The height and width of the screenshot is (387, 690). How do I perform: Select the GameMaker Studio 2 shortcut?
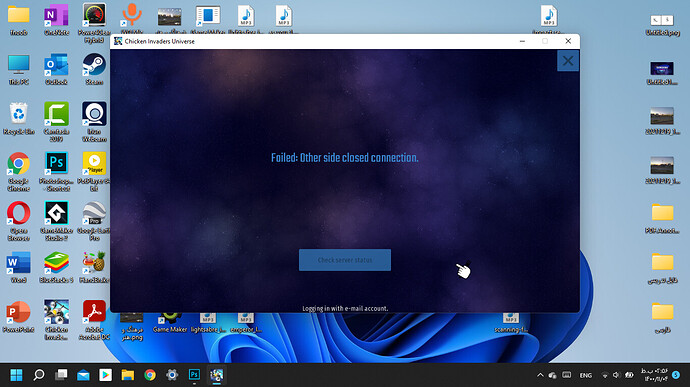56,221
